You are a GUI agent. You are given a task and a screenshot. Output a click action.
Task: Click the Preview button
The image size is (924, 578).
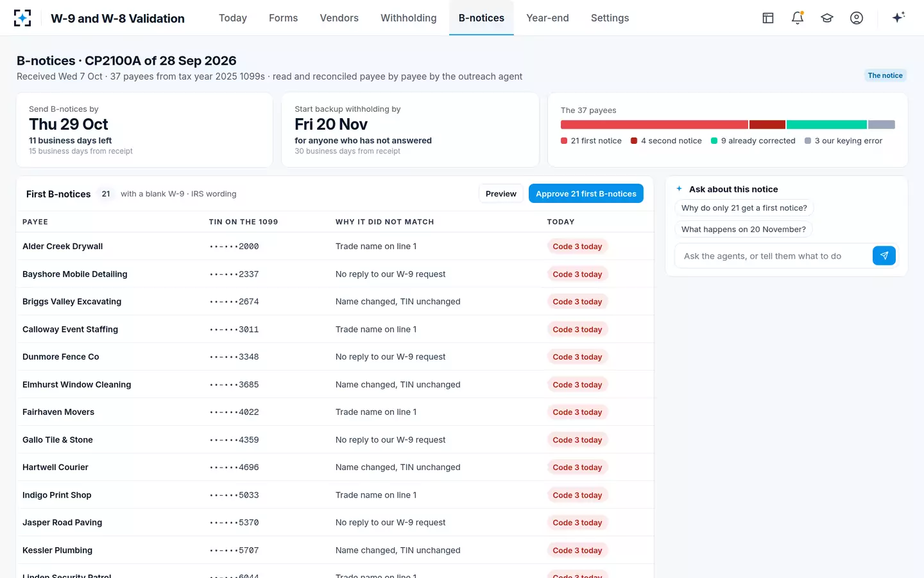click(x=501, y=193)
